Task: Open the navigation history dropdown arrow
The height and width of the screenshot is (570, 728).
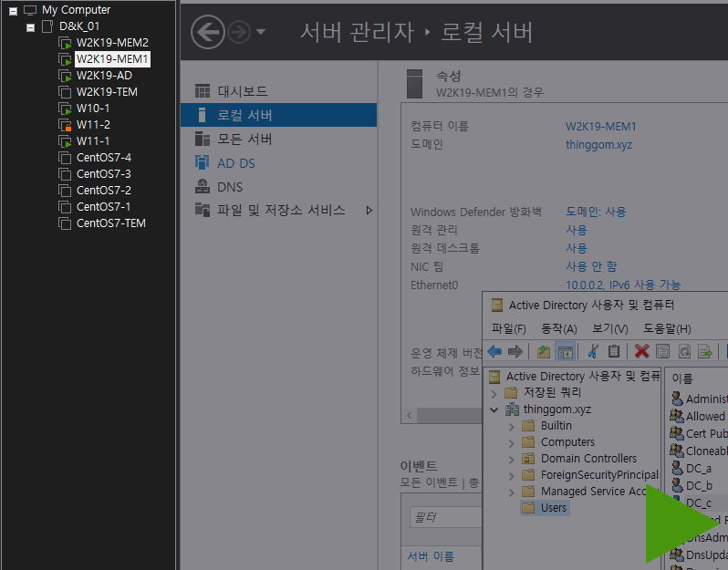Action: (261, 32)
